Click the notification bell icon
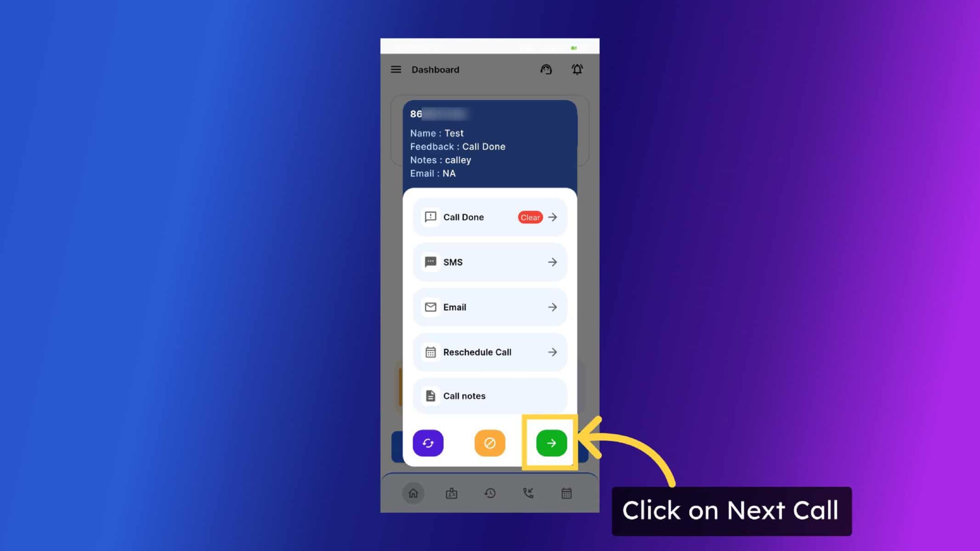This screenshot has height=551, width=980. tap(577, 69)
